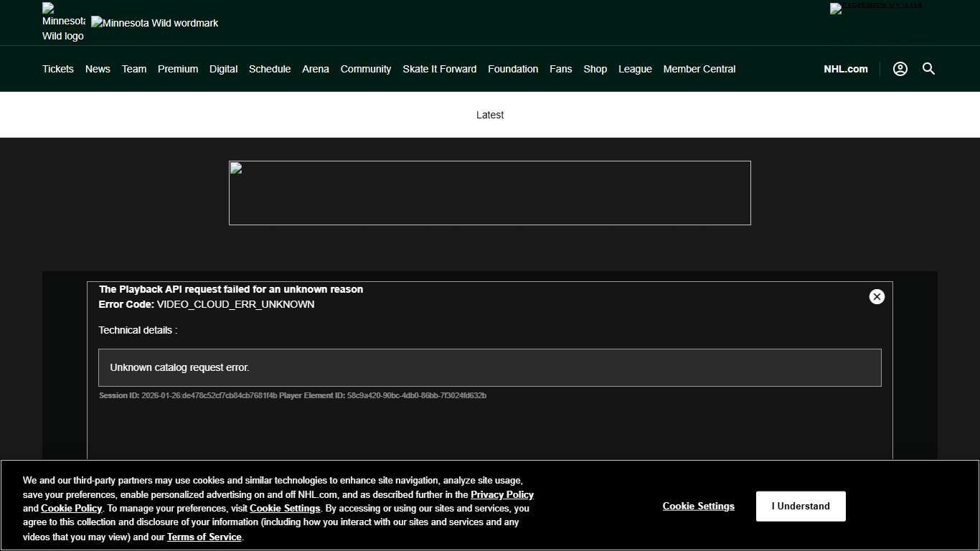The image size is (980, 551).
Task: Read the Terms of Service link
Action: pyautogui.click(x=204, y=537)
